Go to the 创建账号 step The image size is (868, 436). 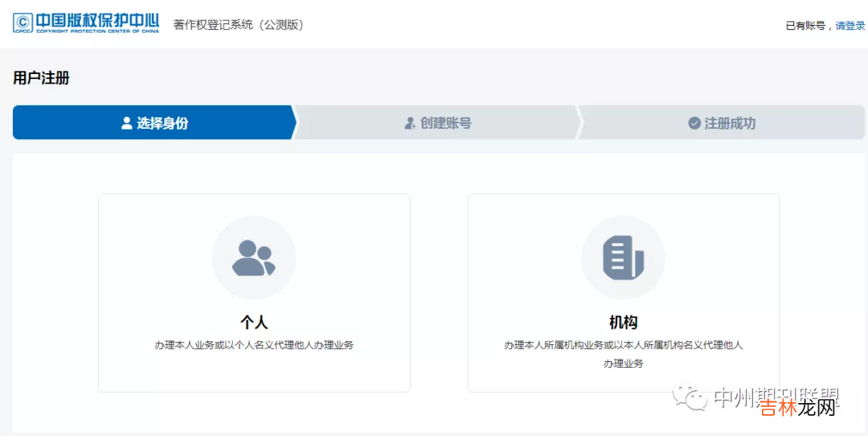(x=437, y=122)
